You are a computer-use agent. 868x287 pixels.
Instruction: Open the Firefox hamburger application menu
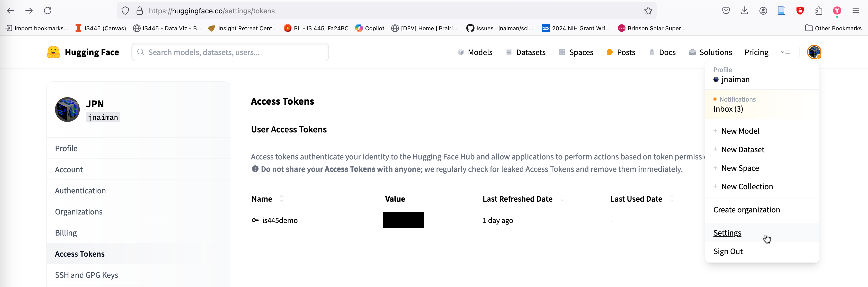click(855, 11)
